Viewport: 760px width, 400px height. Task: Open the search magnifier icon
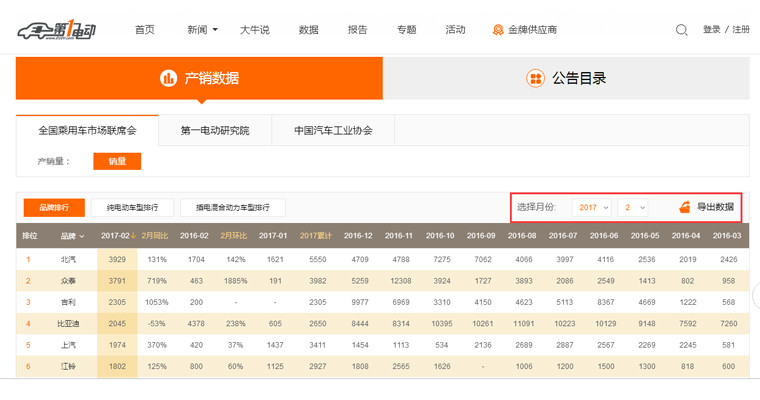[x=681, y=30]
